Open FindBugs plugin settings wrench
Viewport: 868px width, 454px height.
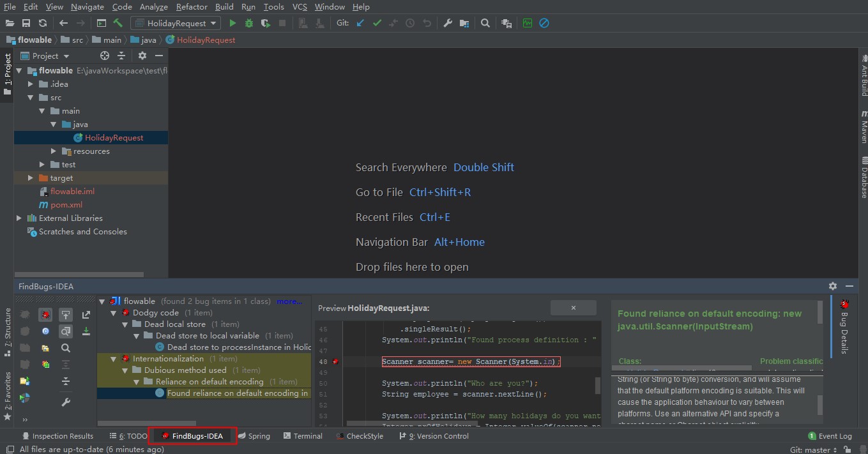click(66, 402)
